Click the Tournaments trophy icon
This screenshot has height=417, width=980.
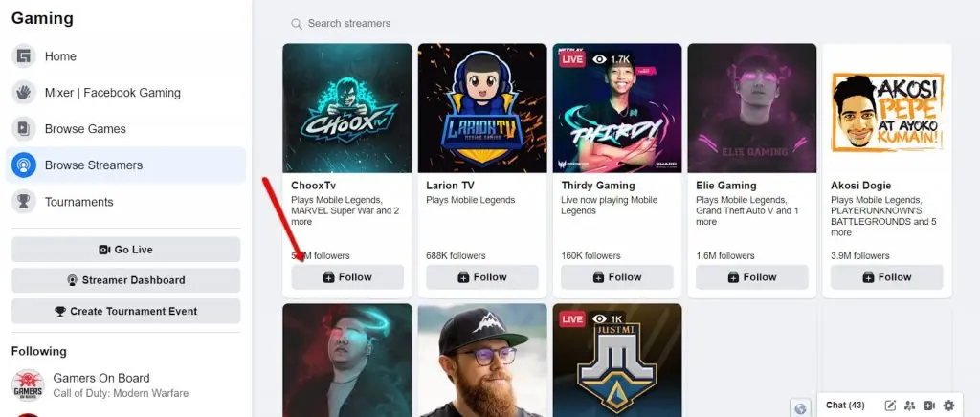coord(23,202)
